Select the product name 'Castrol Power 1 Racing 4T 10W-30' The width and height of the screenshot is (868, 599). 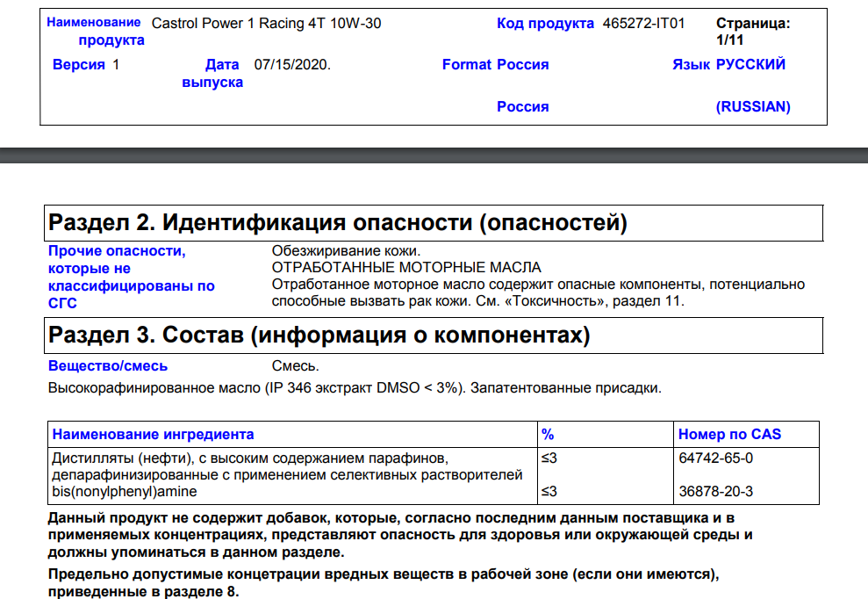(266, 23)
